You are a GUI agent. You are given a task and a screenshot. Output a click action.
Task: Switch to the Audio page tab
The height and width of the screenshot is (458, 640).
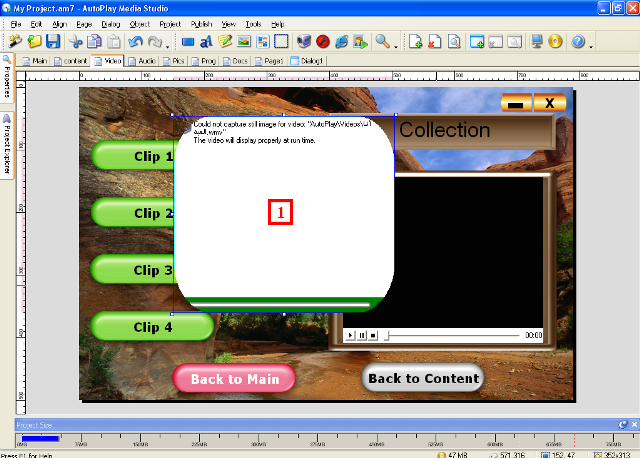pos(140,61)
